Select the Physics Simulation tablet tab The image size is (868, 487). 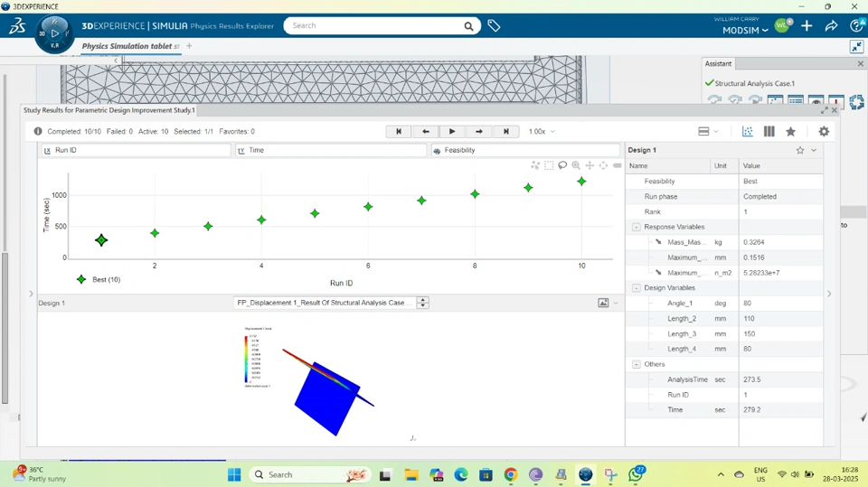click(130, 46)
